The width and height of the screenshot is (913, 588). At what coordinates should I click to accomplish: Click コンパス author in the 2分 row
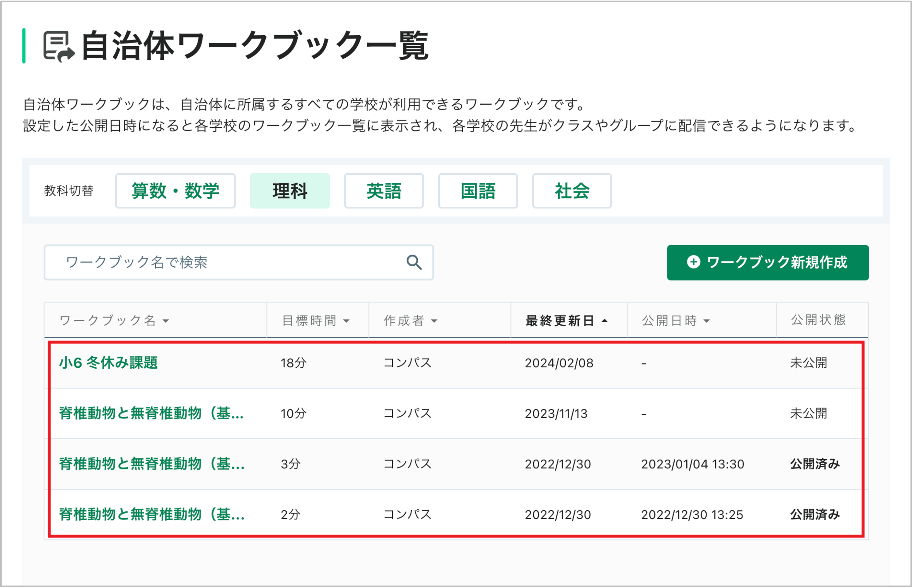click(x=407, y=515)
